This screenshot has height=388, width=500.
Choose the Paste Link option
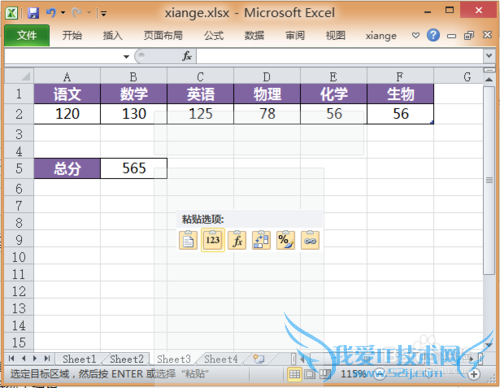point(310,240)
